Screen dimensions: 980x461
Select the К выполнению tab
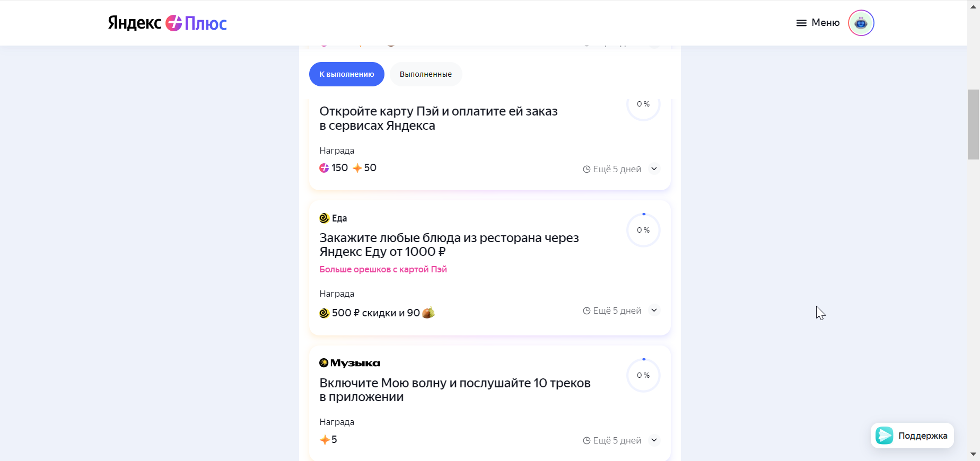pos(347,74)
